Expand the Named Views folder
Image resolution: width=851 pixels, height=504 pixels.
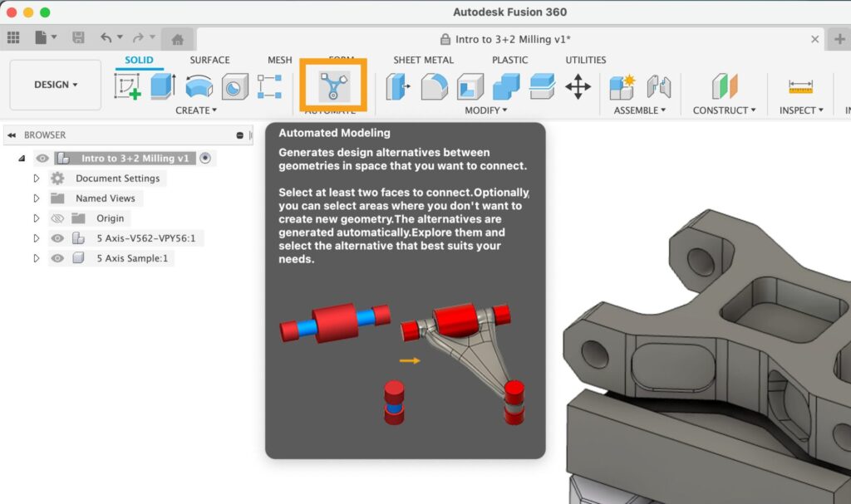[x=36, y=198]
